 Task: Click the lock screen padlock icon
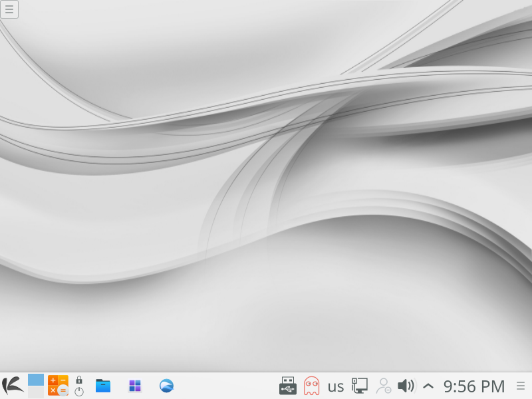[x=79, y=380]
